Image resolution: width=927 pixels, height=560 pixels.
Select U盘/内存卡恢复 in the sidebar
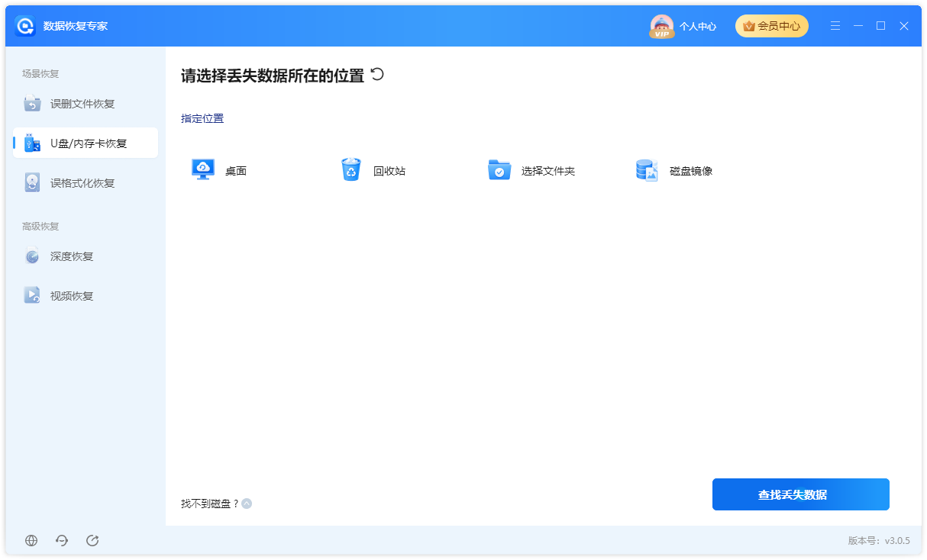pyautogui.click(x=86, y=143)
